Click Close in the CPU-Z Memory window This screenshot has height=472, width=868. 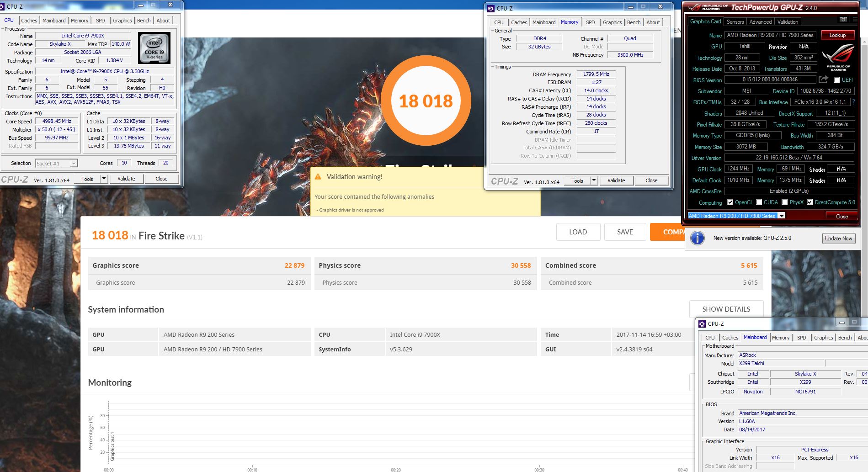pos(651,180)
